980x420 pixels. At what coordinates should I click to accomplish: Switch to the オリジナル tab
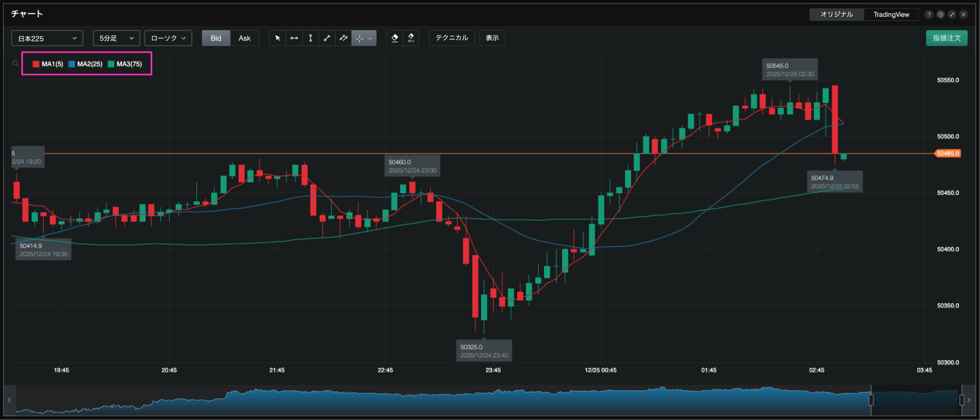(x=836, y=15)
